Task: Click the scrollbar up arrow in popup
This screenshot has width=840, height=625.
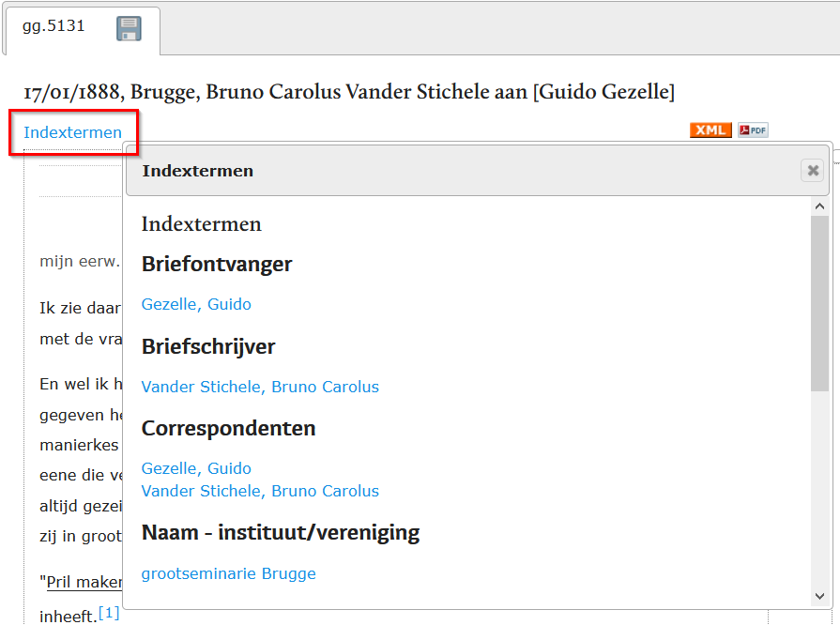Action: 819,206
